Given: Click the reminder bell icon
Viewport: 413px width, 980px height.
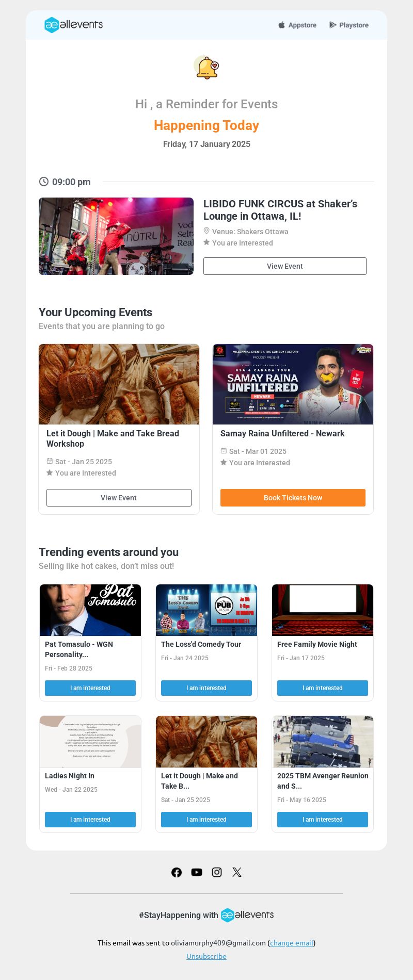Looking at the screenshot, I should 206,68.
